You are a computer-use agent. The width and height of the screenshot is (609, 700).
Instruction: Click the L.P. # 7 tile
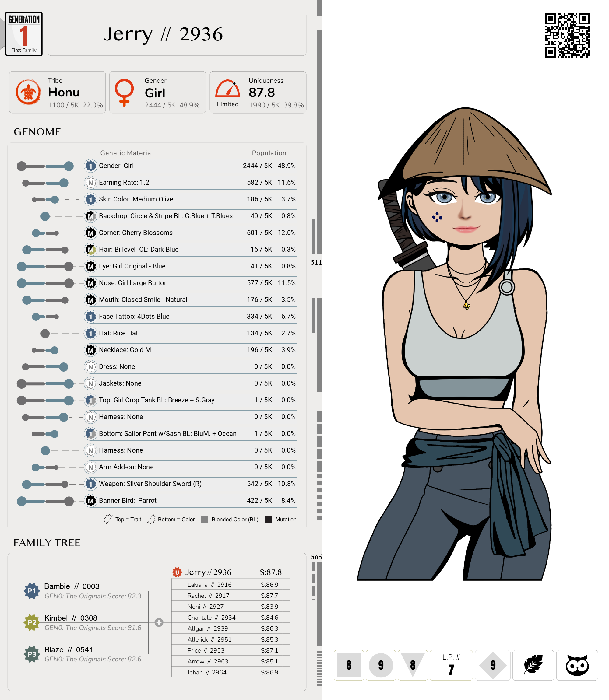[451, 665]
